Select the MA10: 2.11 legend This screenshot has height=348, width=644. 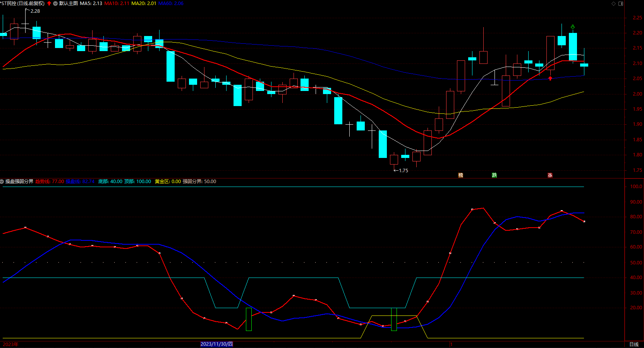tap(117, 3)
